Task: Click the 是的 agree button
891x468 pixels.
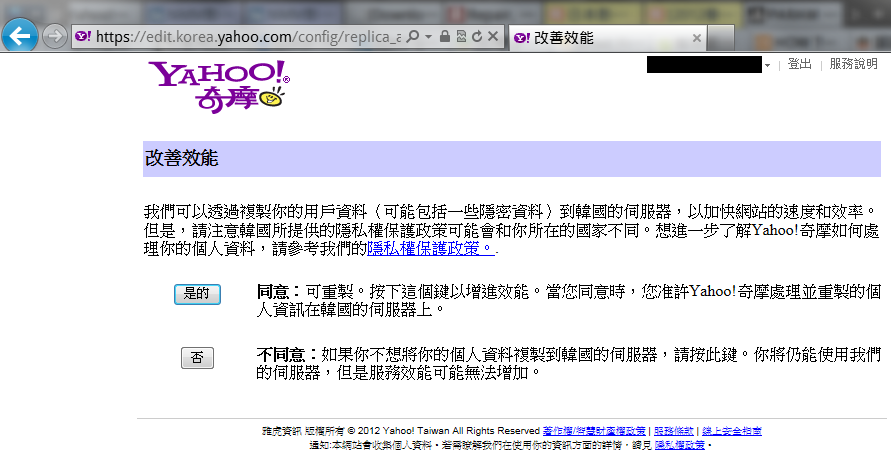Action: (x=197, y=294)
